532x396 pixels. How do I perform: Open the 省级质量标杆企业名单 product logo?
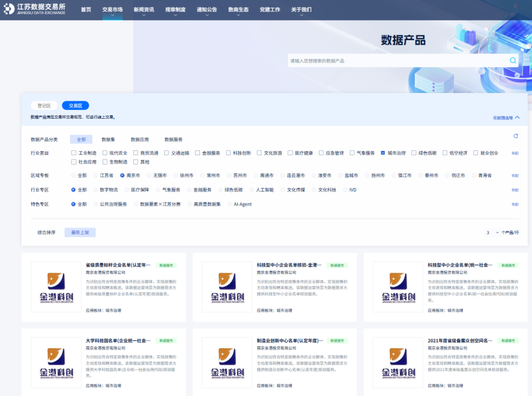click(56, 287)
